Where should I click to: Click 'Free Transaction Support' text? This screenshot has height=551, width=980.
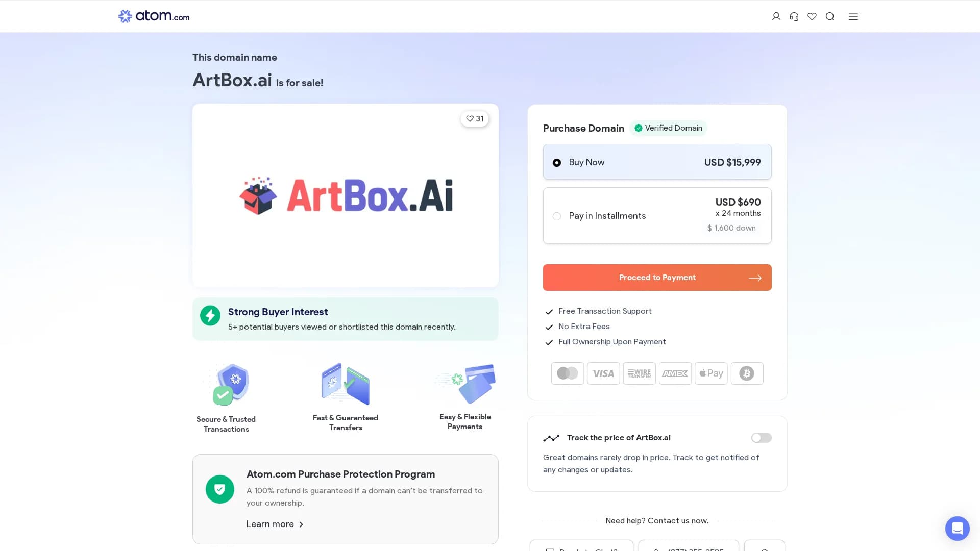605,311
